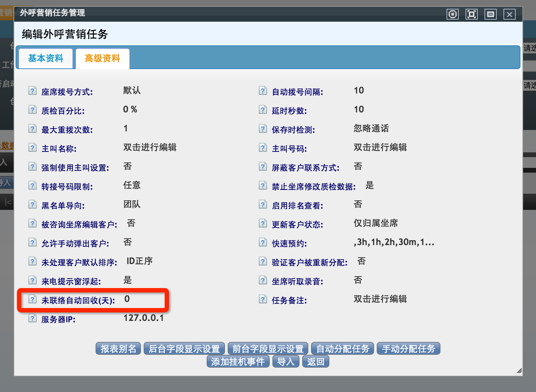Select the 高级资料 tab
Screen dimensions: 536x392
(102, 59)
